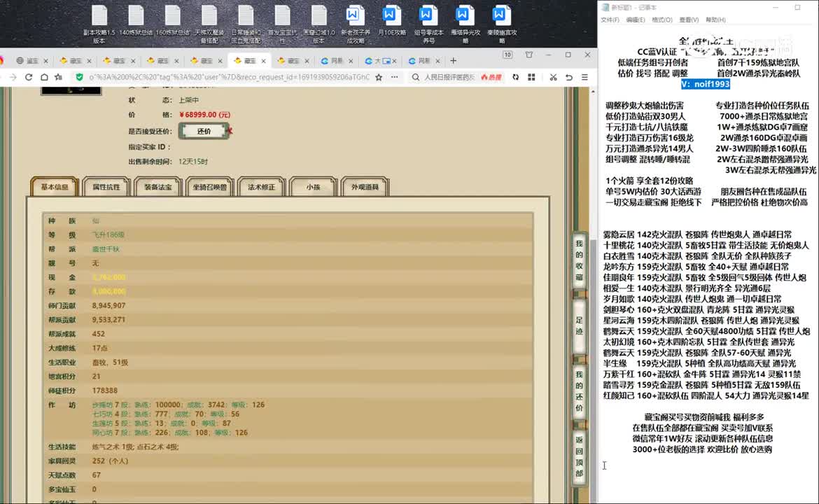Open Notepad 文件(F) menu
819x504 pixels.
click(x=610, y=20)
